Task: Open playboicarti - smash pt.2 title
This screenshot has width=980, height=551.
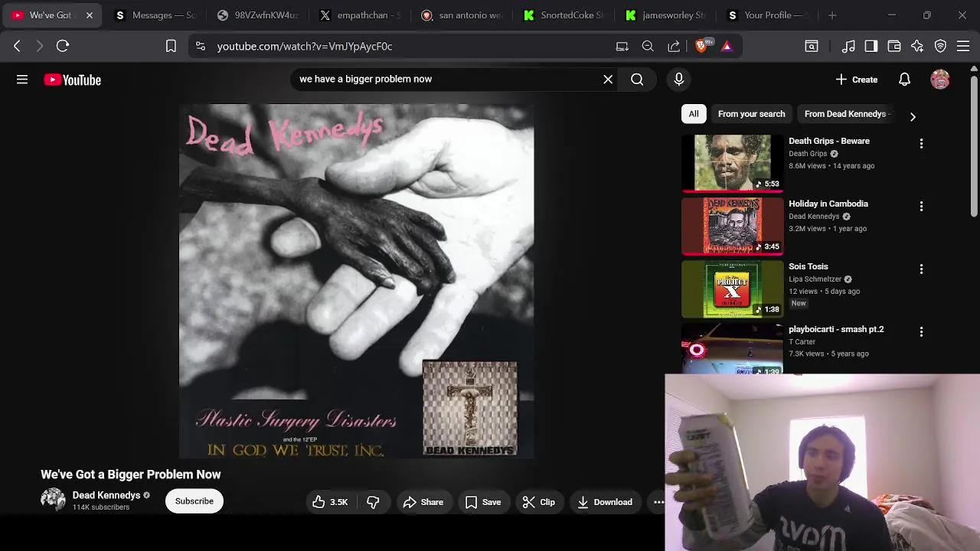Action: click(x=836, y=329)
